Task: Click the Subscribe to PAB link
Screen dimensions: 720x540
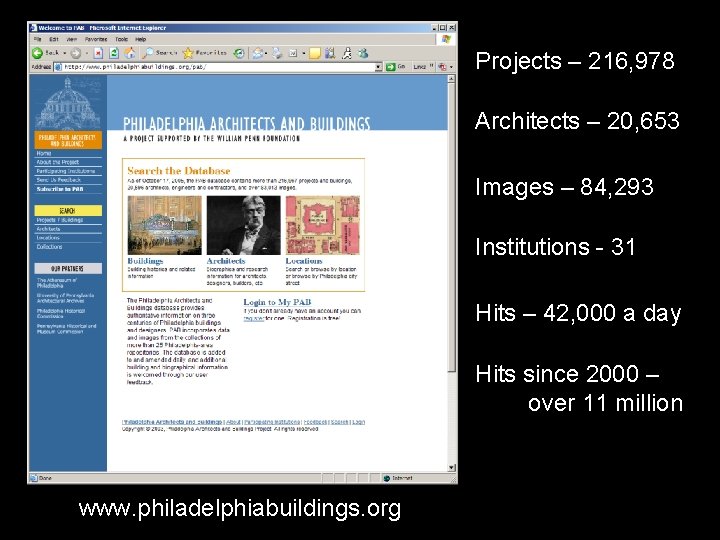Action: coord(60,189)
